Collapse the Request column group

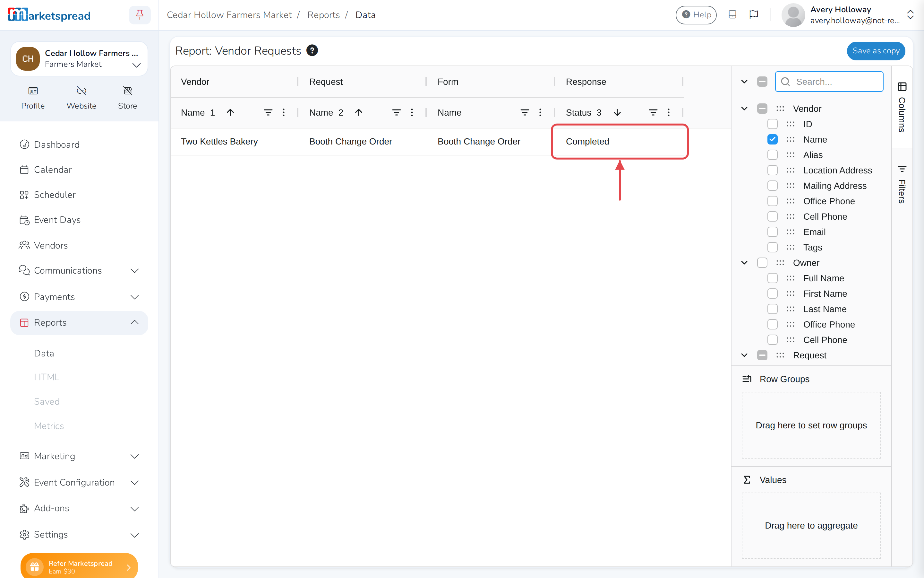coord(744,355)
